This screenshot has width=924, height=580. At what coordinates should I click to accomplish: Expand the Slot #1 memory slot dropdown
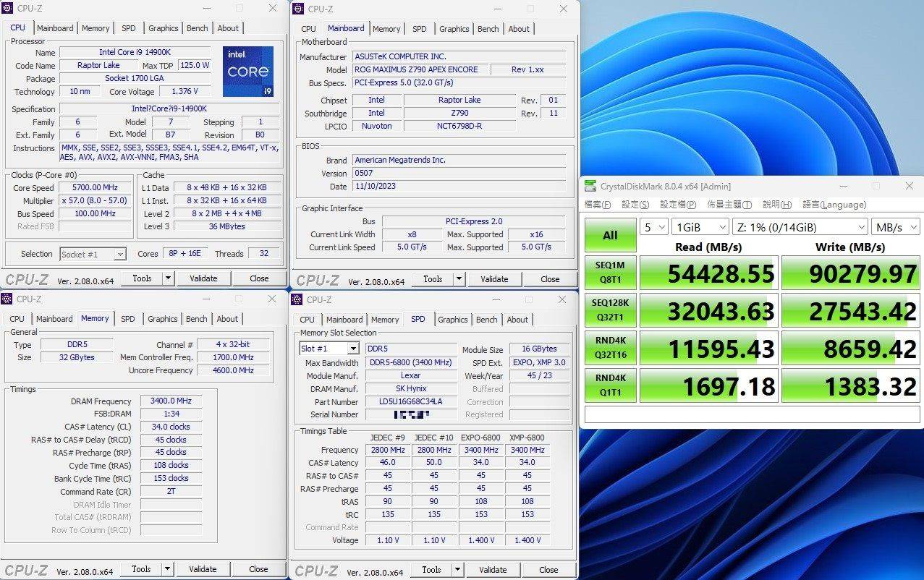click(353, 349)
